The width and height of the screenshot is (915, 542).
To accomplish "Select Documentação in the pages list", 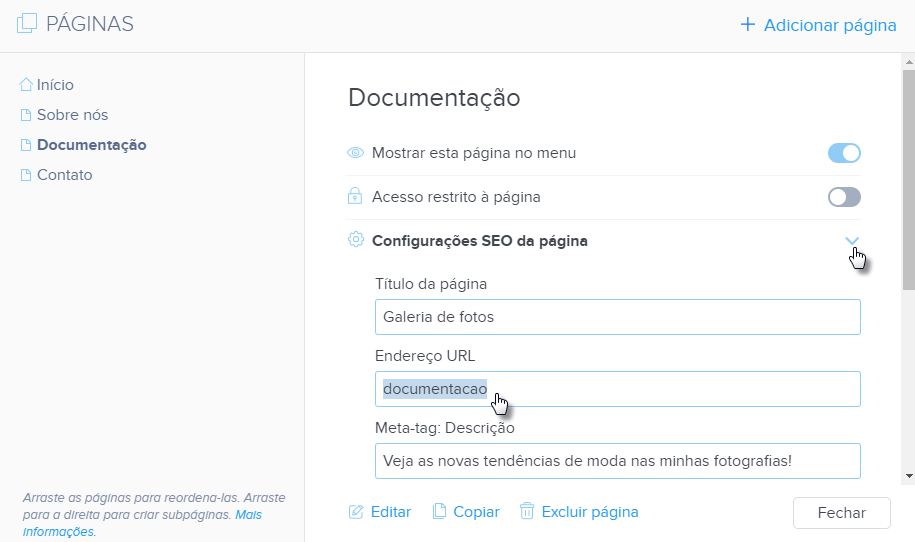I will [x=91, y=145].
